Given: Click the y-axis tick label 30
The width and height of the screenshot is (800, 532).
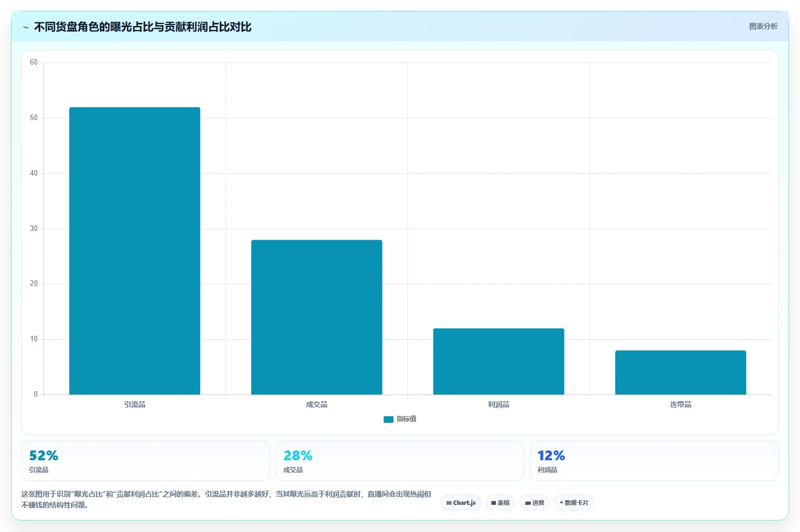Looking at the screenshot, I should (x=34, y=229).
